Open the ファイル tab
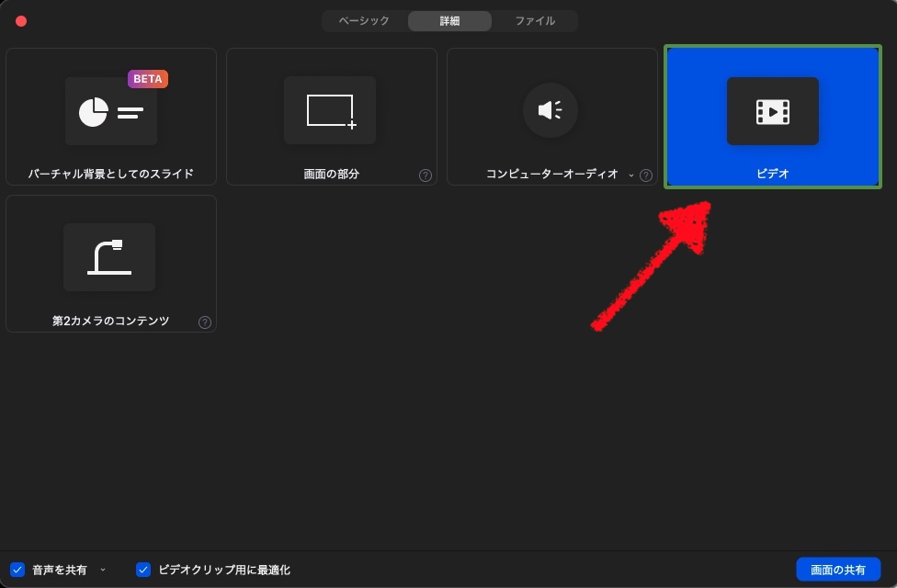Image resolution: width=897 pixels, height=588 pixels. [x=535, y=20]
